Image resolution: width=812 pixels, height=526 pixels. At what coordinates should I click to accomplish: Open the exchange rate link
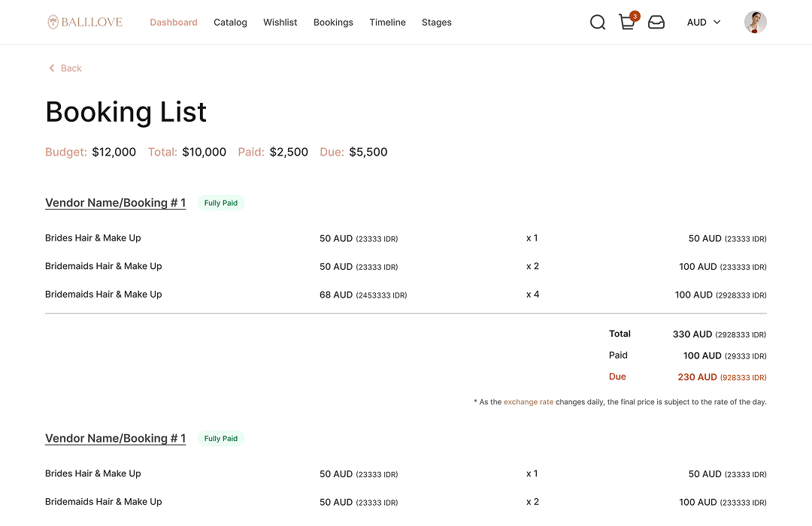pyautogui.click(x=528, y=402)
